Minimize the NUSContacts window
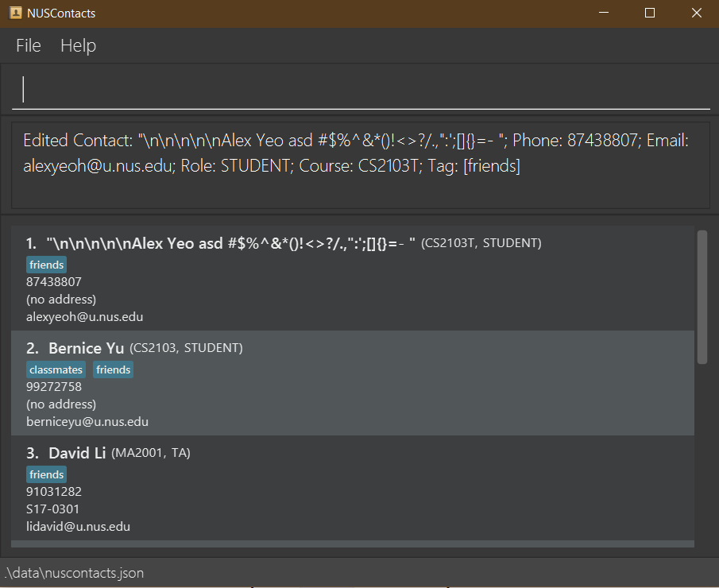 pyautogui.click(x=604, y=13)
